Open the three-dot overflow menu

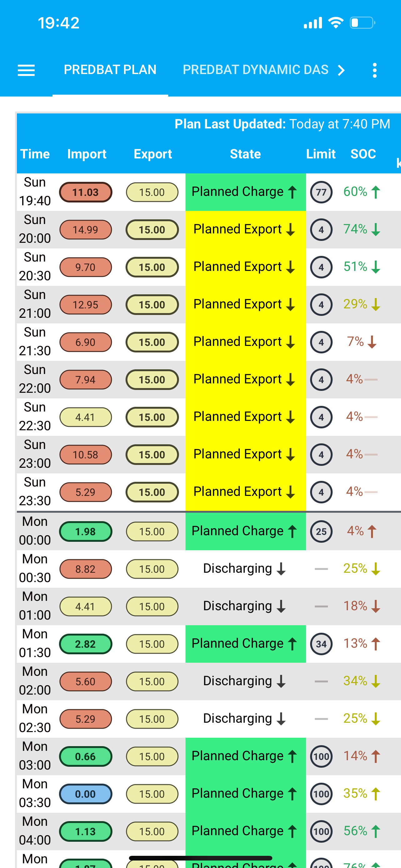374,70
